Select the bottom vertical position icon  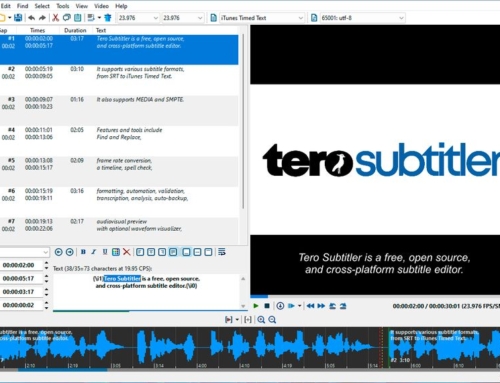[186, 252]
